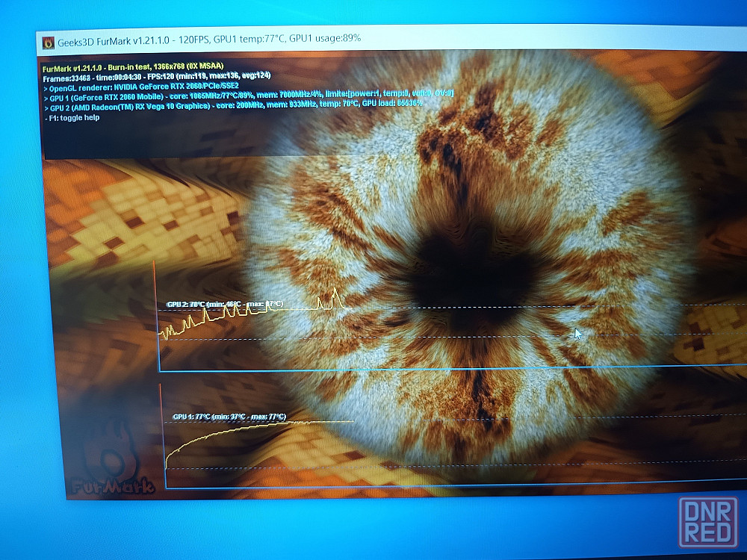Click the GPU 2 temperature graph label
Screen dimensions: 747x560
coord(225,305)
